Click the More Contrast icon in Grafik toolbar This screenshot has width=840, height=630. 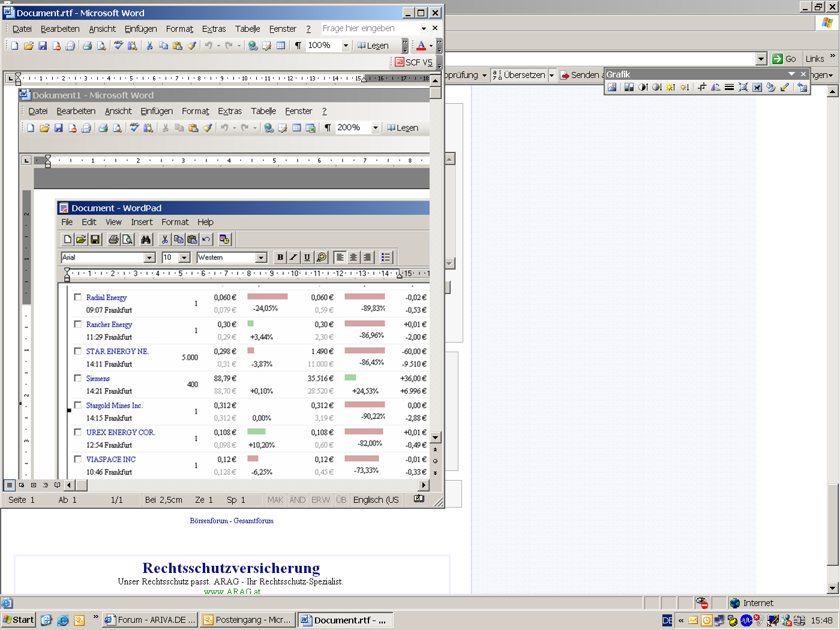tap(643, 88)
